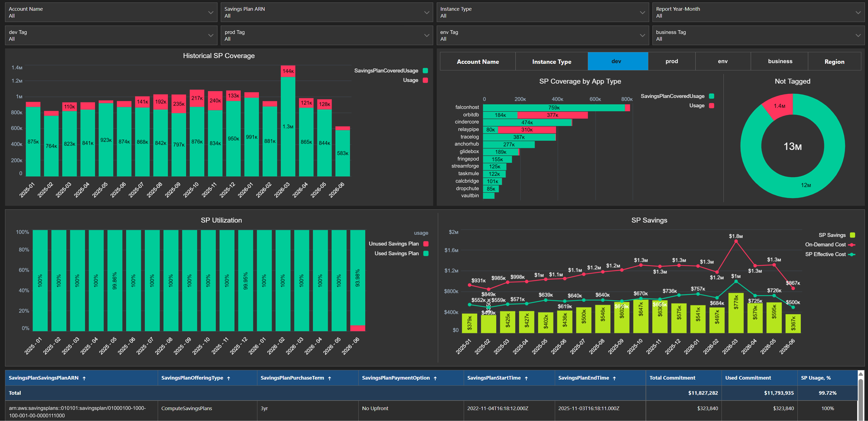
Task: Switch to the business tab
Action: coord(779,61)
